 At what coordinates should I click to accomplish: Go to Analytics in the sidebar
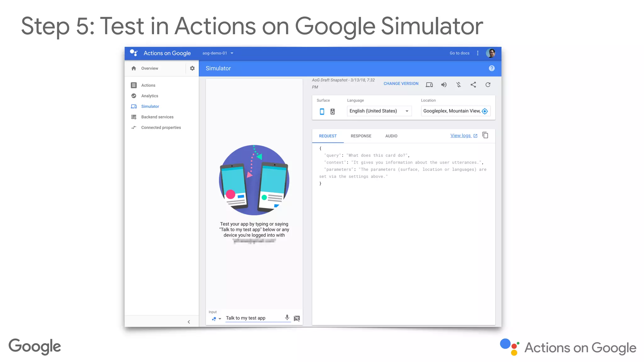tap(150, 96)
